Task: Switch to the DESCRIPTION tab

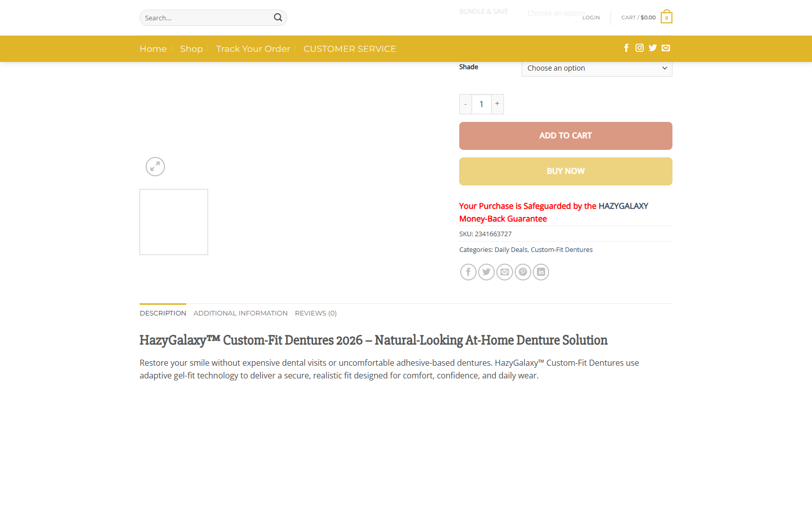Action: coord(163,313)
